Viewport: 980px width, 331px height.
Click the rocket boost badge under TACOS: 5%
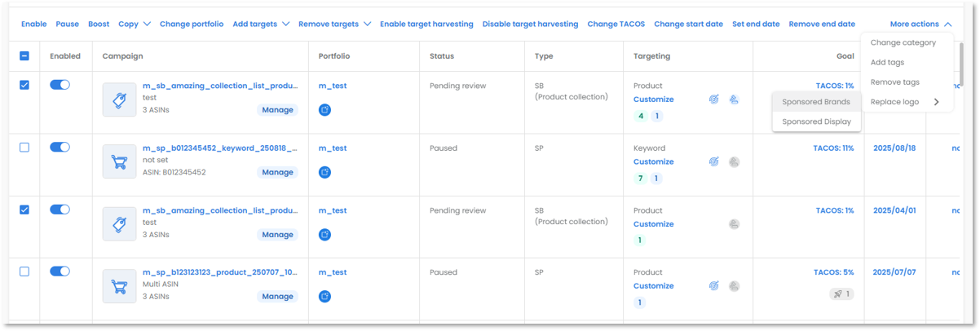click(841, 293)
